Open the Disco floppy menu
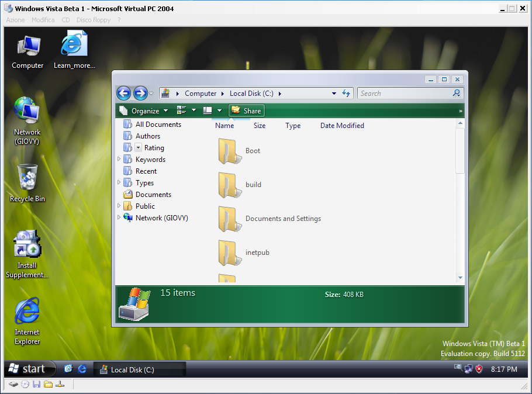Screen dimensions: 532x394 point(94,20)
